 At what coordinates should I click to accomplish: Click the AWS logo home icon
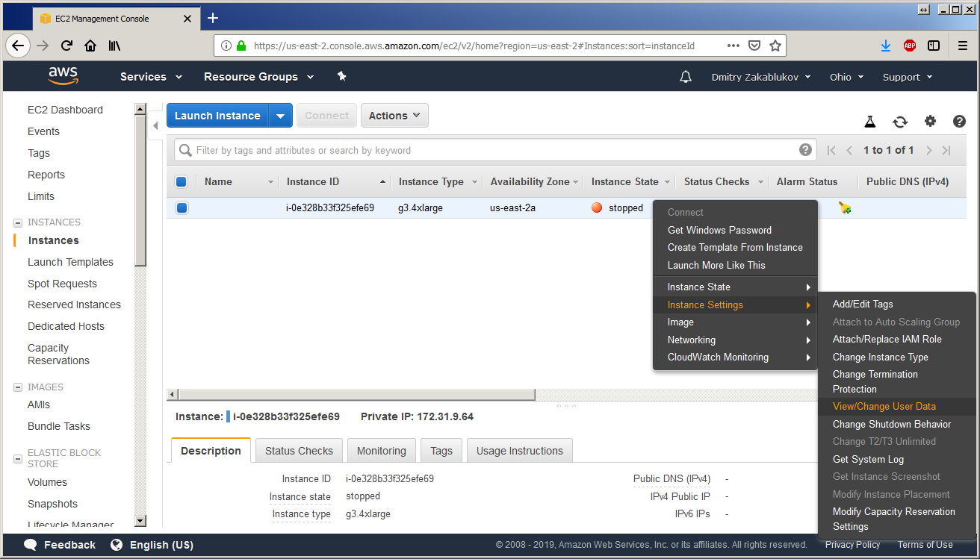63,76
